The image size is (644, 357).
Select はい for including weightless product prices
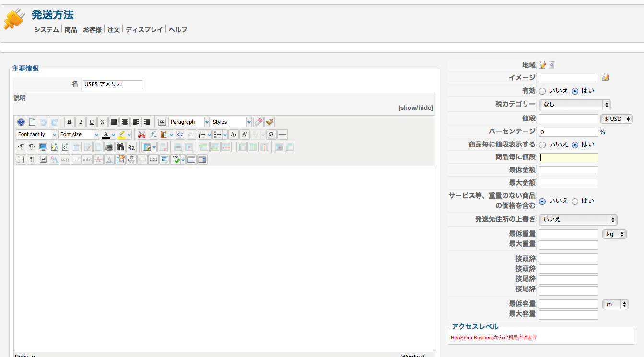(x=575, y=202)
